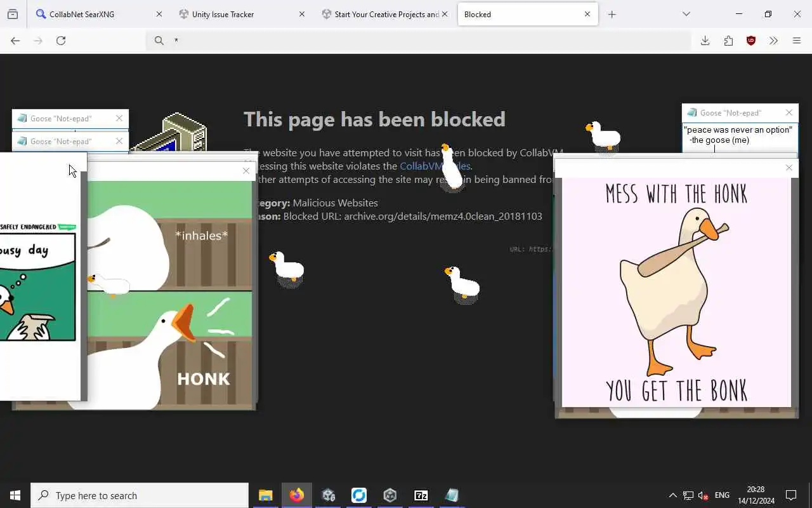Click the 'Mess with the honk' meme
Viewport: 812px width, 508px height.
(x=677, y=293)
